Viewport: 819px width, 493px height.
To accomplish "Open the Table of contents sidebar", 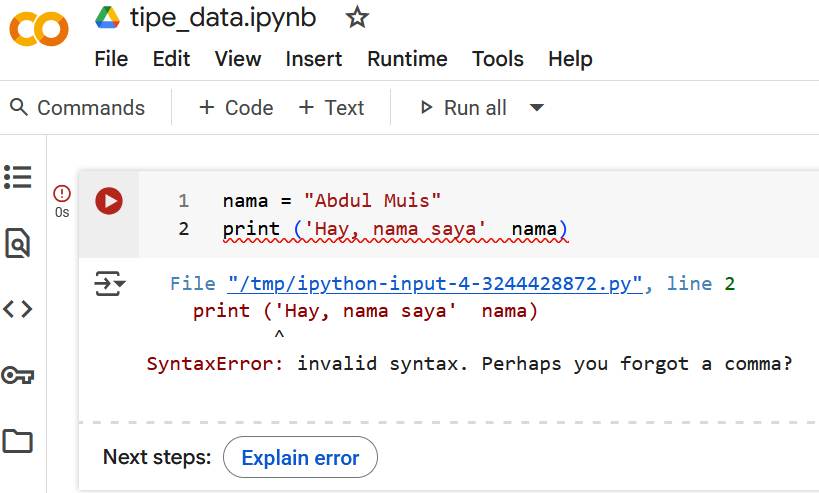I will click(18, 177).
